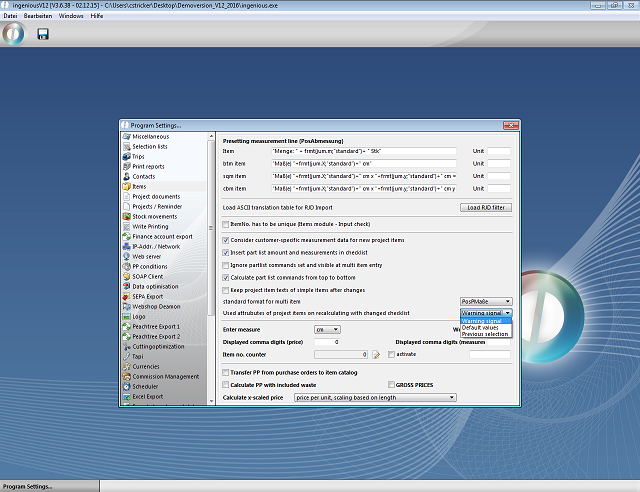This screenshot has width=640, height=492.
Task: Enable ItemNo. has to be unique checkbox
Action: [x=225, y=224]
